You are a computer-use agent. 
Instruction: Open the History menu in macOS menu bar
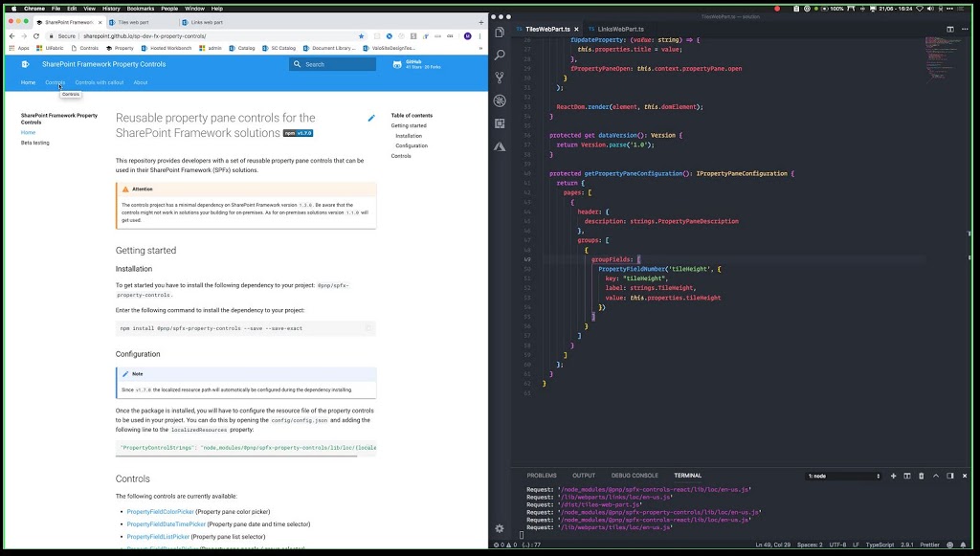[x=111, y=9]
